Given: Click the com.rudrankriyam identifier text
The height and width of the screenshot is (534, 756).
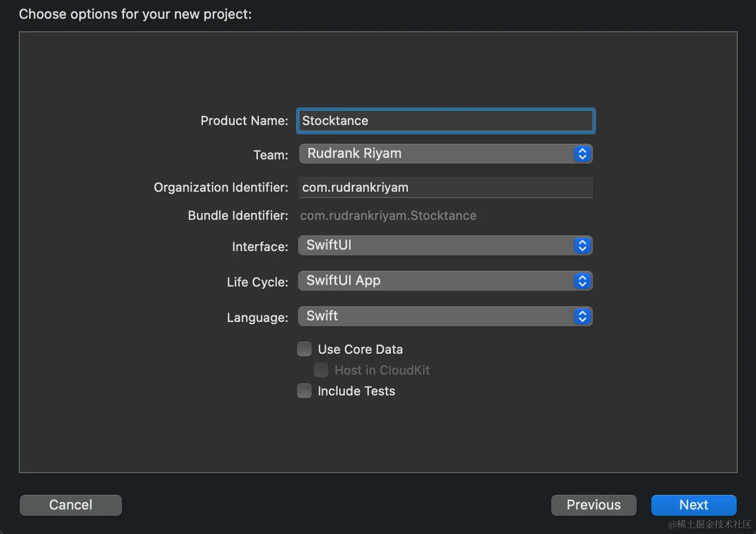Looking at the screenshot, I should coord(355,188).
